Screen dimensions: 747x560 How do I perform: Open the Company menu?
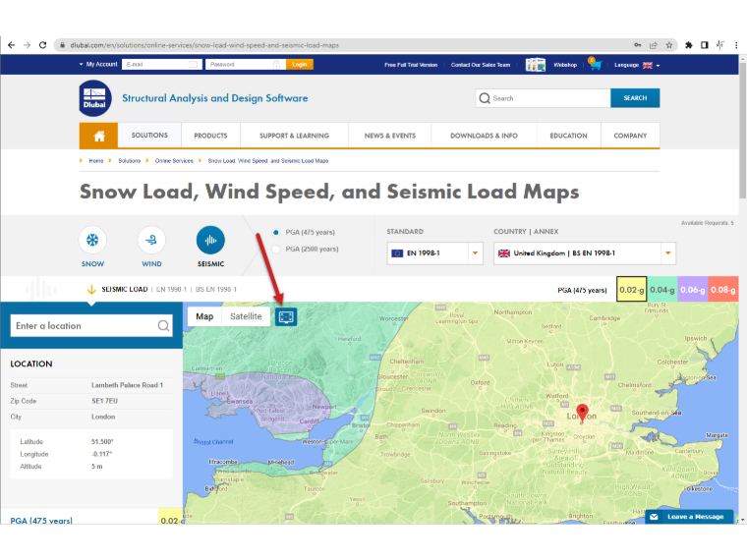click(x=630, y=136)
